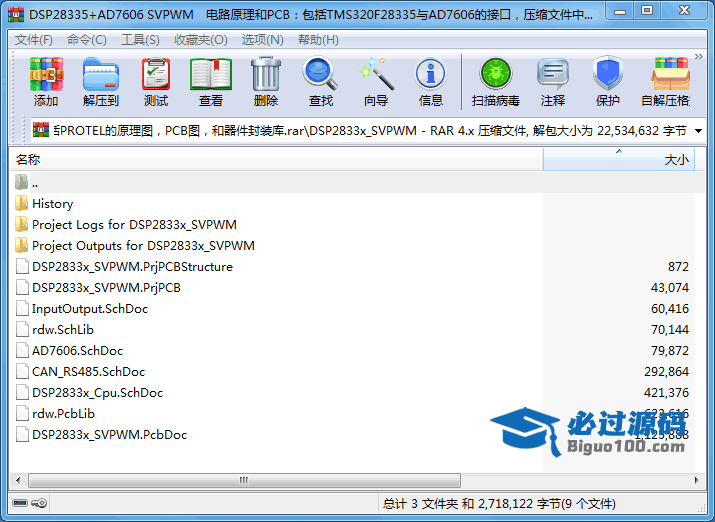Click the 421,376 size value
Viewport: 715px width, 522px height.
666,393
